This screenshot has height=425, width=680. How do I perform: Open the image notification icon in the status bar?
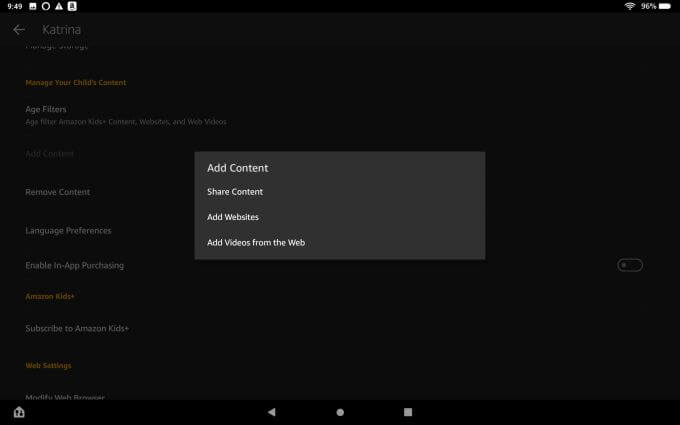click(x=33, y=6)
